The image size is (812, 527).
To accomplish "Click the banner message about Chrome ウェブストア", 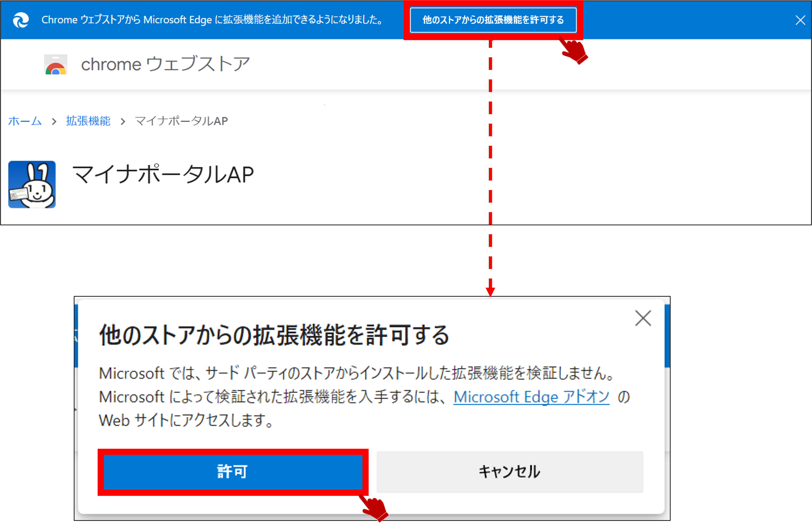I will [212, 20].
